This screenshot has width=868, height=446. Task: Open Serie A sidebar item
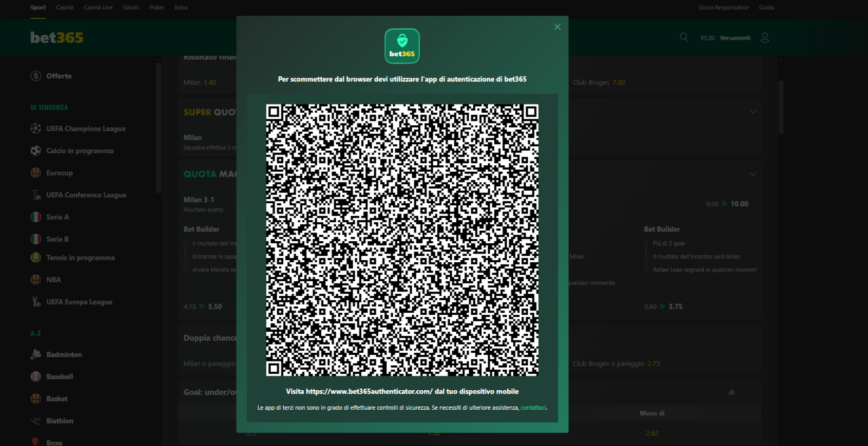pos(58,217)
